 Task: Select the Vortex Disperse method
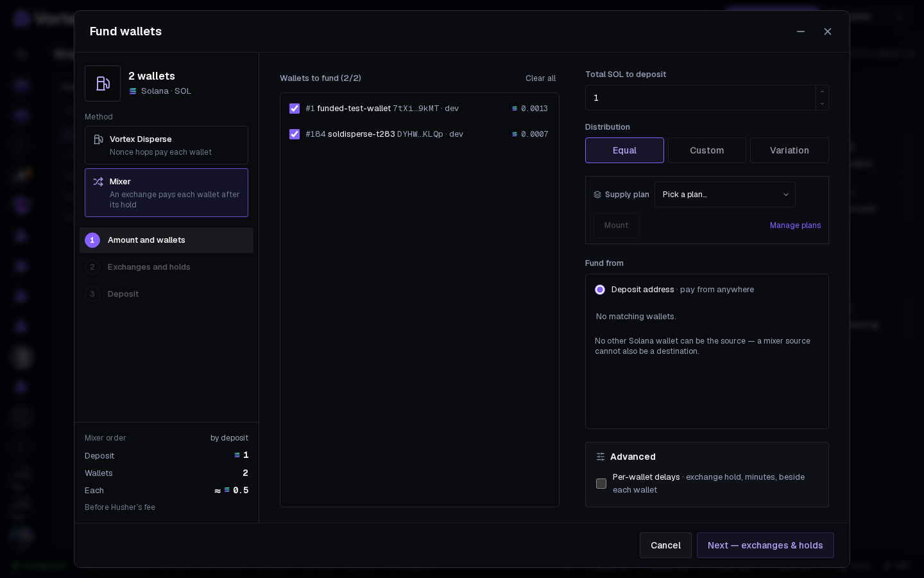tap(166, 145)
